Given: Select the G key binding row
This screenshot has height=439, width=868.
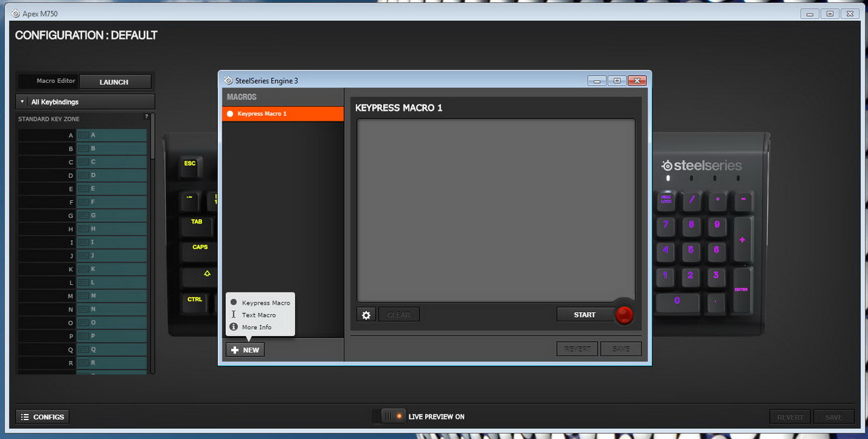Looking at the screenshot, I should 82,216.
